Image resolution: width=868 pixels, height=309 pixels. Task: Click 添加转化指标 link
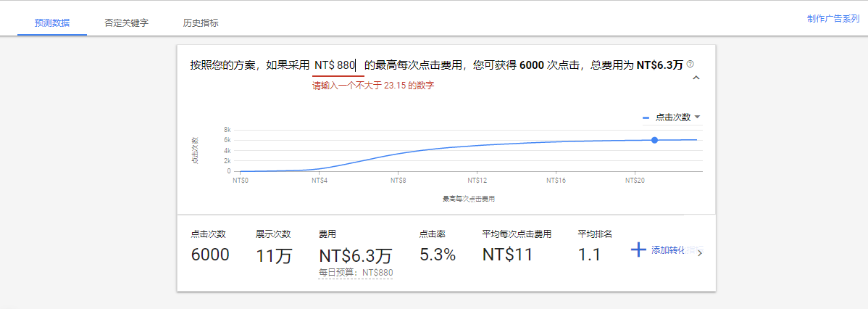[677, 250]
